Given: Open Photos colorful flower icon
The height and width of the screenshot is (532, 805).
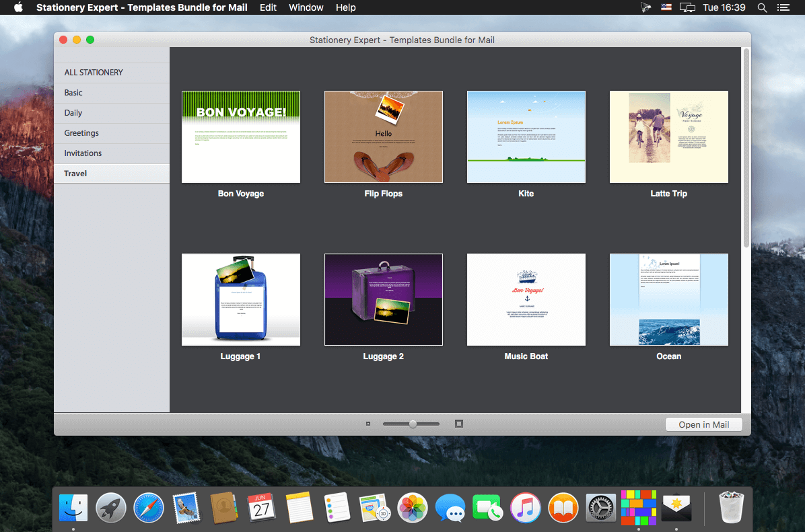Looking at the screenshot, I should pyautogui.click(x=412, y=508).
